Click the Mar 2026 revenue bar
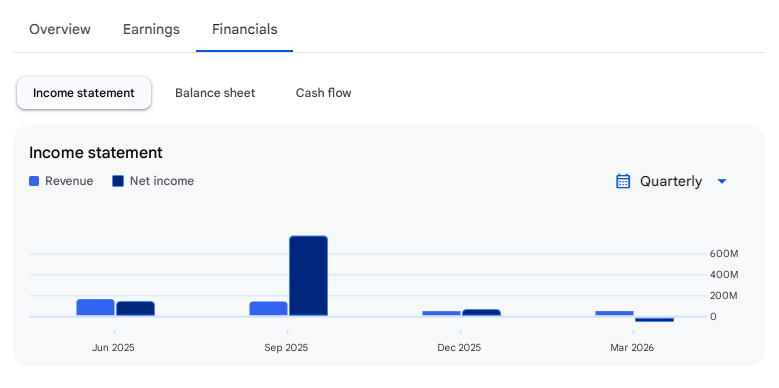Screen dimensions: 779x388 click(x=615, y=313)
